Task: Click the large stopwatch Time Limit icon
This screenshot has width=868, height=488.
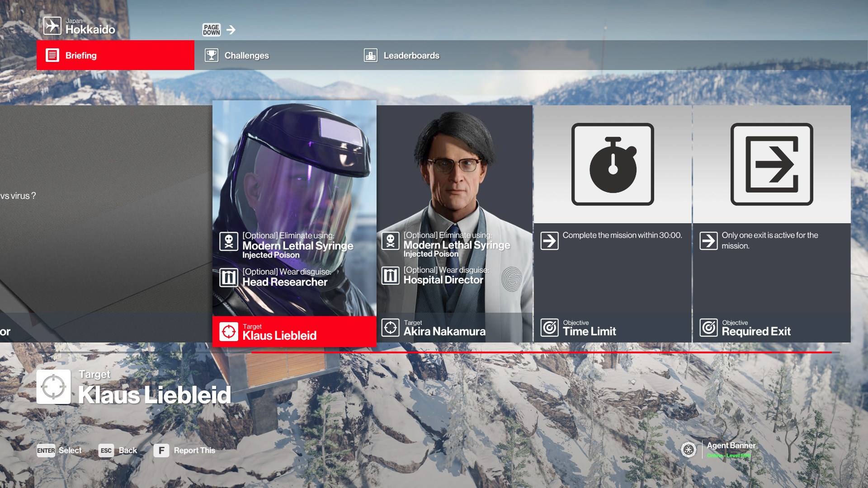Action: tap(613, 164)
